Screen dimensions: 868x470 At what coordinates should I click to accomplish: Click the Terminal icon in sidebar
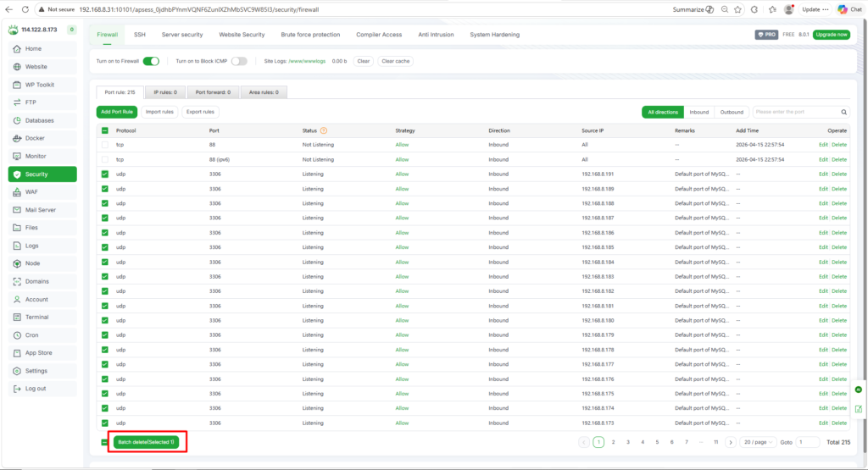(x=18, y=317)
